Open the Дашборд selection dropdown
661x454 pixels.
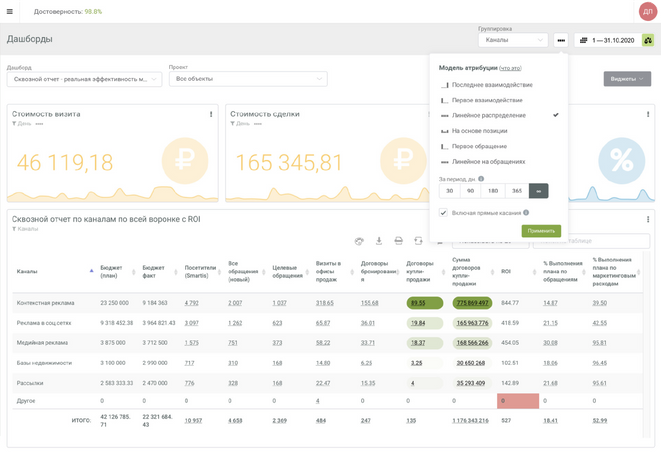(x=84, y=78)
